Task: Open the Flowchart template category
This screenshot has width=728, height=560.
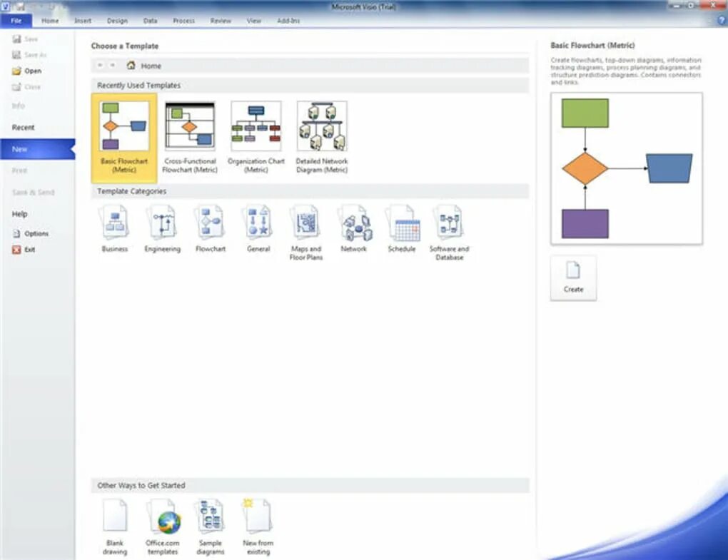Action: [x=211, y=229]
